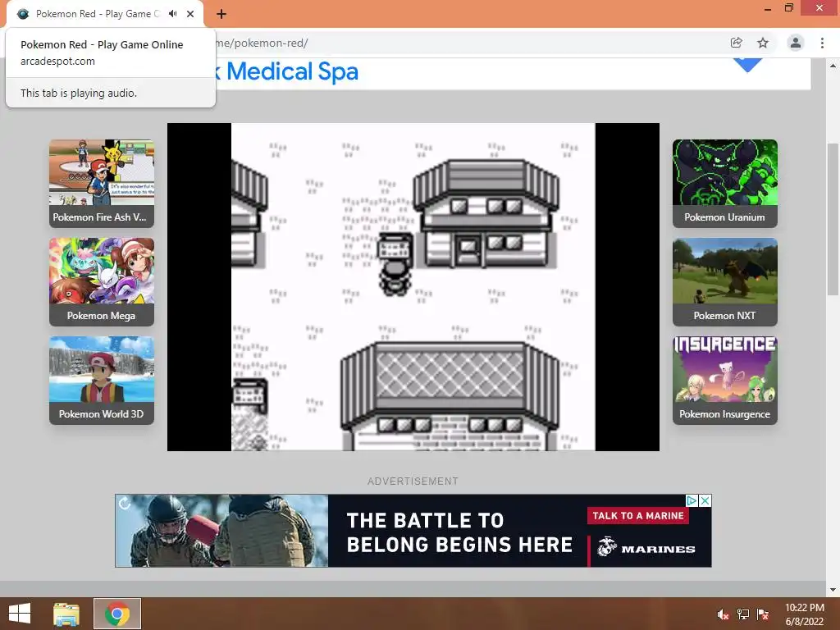Open the AdChoices info icon on banner
The image size is (840, 630).
pyautogui.click(x=692, y=500)
